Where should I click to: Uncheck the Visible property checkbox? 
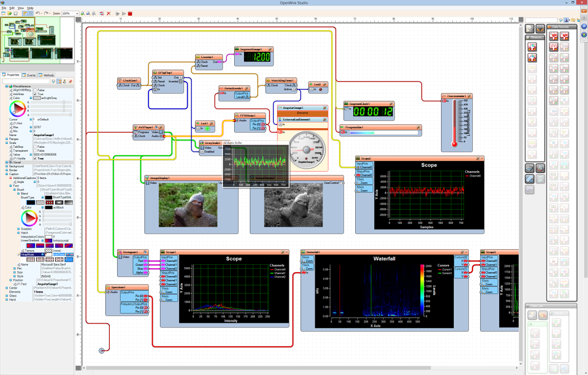tap(35, 159)
